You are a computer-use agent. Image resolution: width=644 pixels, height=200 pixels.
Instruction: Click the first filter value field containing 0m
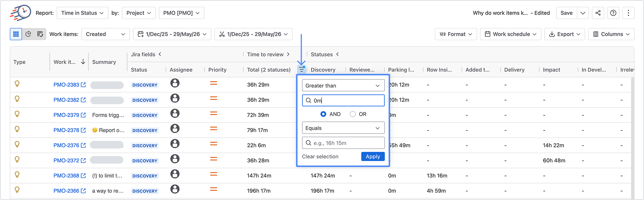343,100
